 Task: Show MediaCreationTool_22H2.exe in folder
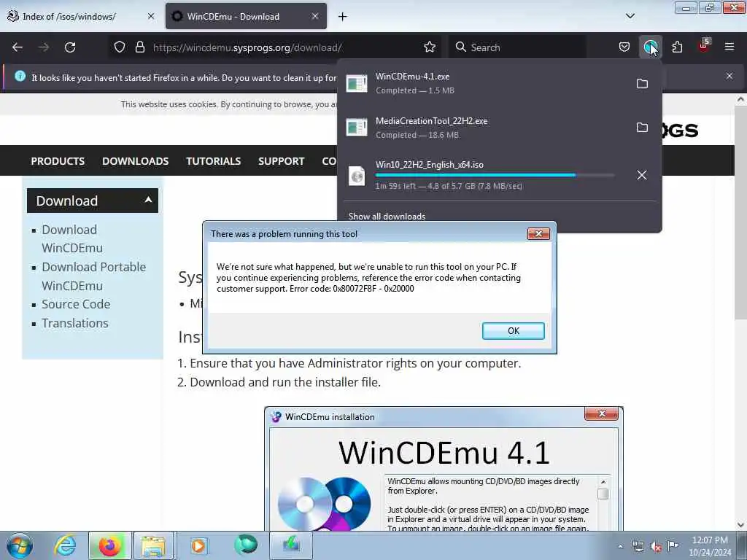(642, 127)
